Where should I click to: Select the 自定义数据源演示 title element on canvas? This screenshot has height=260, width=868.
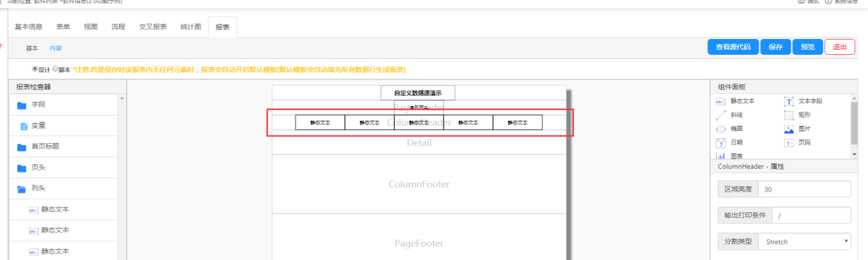(x=417, y=93)
